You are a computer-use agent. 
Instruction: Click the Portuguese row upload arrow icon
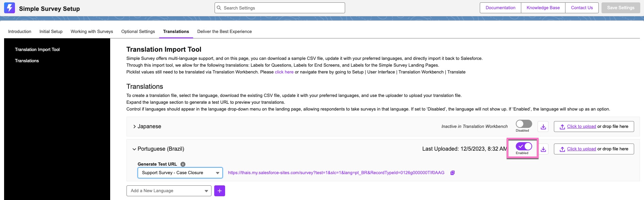click(562, 149)
